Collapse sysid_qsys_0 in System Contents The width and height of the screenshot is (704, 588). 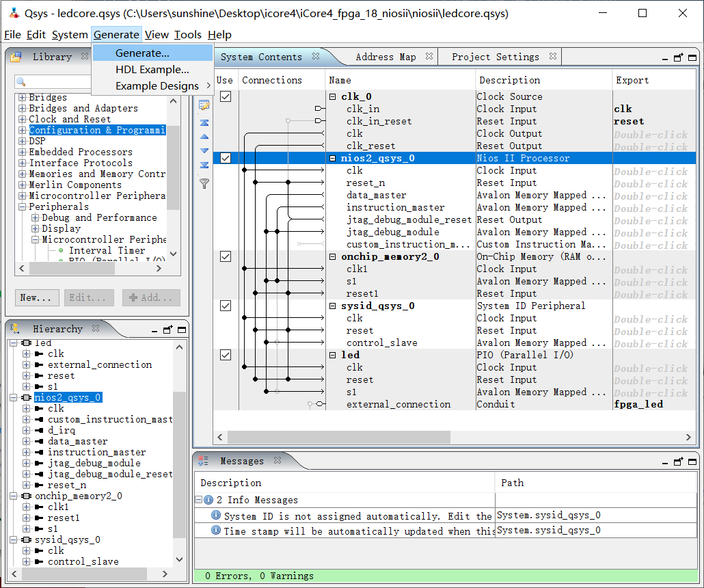click(x=333, y=306)
